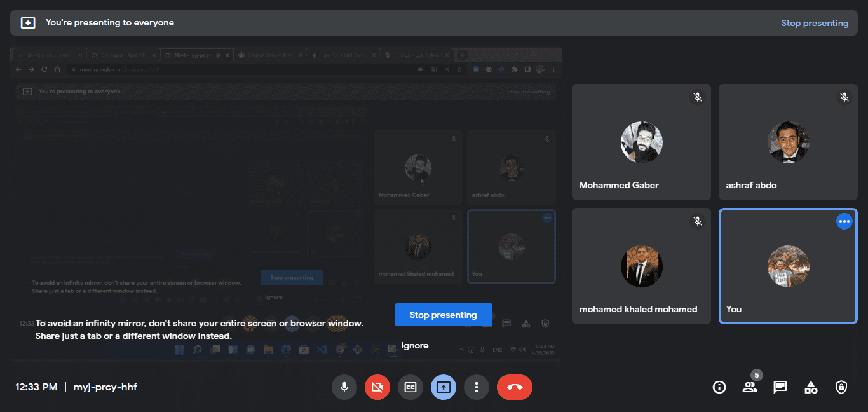Open chat with everyone
Image resolution: width=868 pixels, height=412 pixels.
[780, 387]
